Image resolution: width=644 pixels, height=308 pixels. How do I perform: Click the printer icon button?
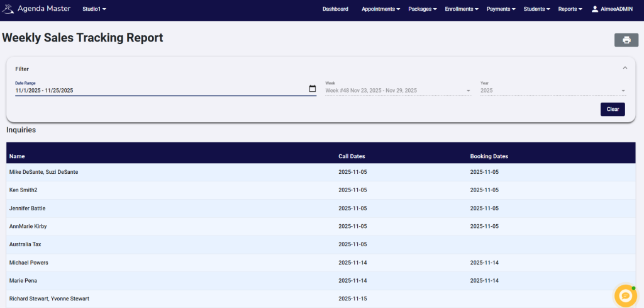(x=626, y=40)
